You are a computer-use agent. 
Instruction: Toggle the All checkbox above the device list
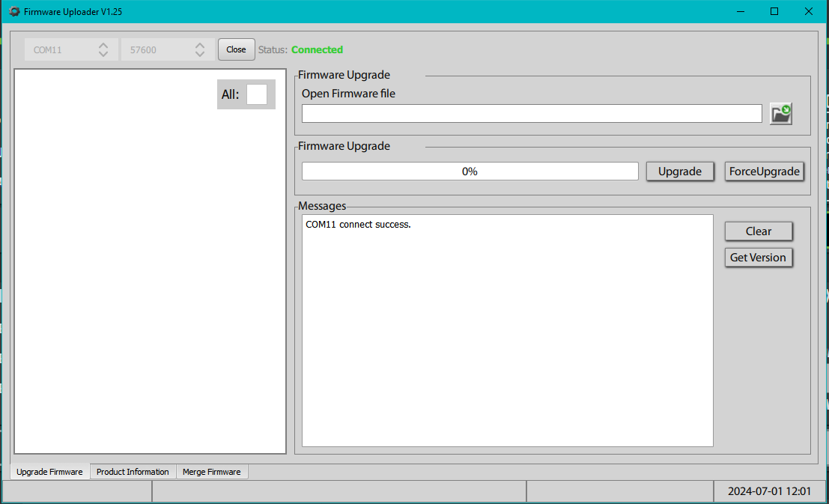(x=258, y=94)
